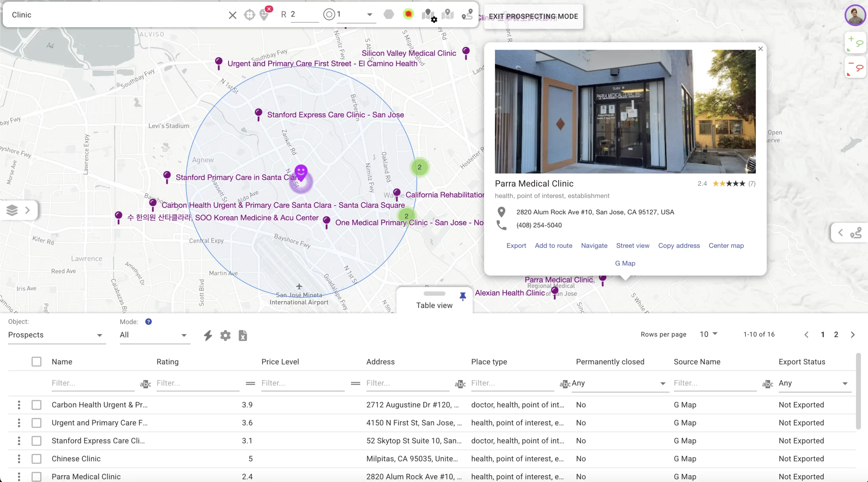Expand the Mode All dropdown
This screenshot has height=482, width=868.
pos(153,335)
